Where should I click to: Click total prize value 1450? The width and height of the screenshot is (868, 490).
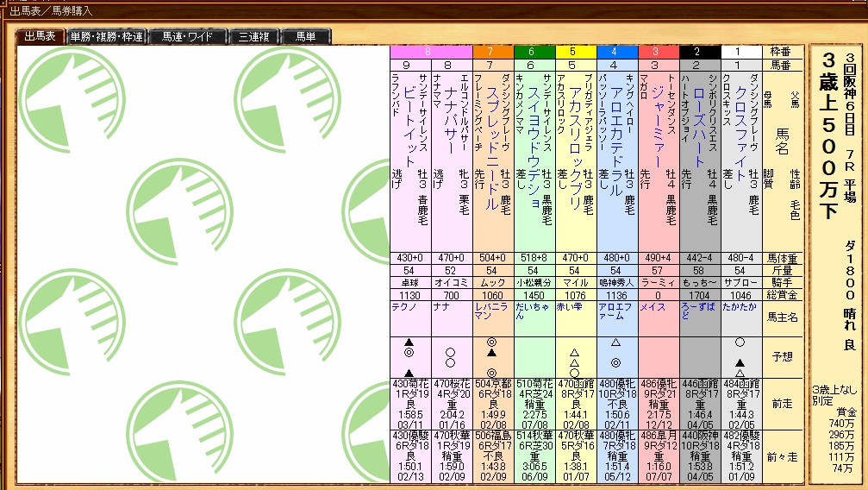[x=534, y=295]
